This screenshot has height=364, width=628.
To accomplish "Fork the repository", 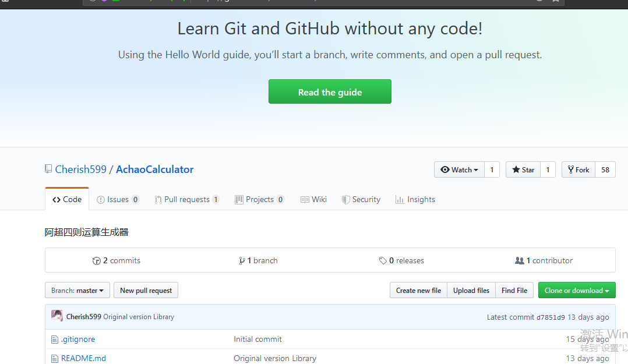I will tap(578, 170).
